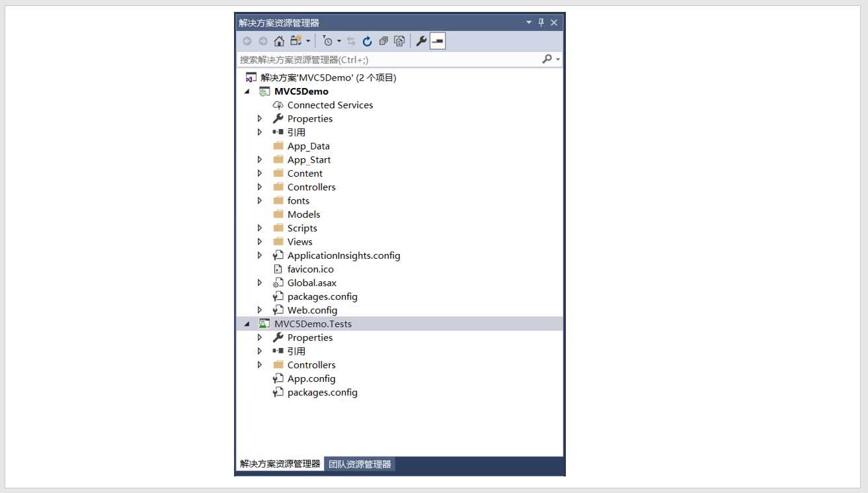Select packages.config under MVC5Demo
This screenshot has width=868, height=493.
pos(322,296)
